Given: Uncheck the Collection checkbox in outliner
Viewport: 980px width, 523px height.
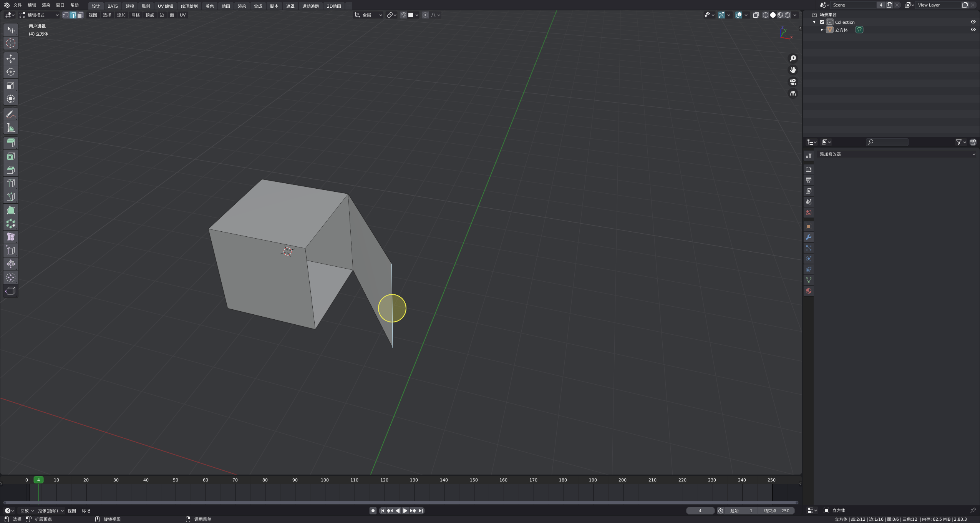Looking at the screenshot, I should [822, 22].
